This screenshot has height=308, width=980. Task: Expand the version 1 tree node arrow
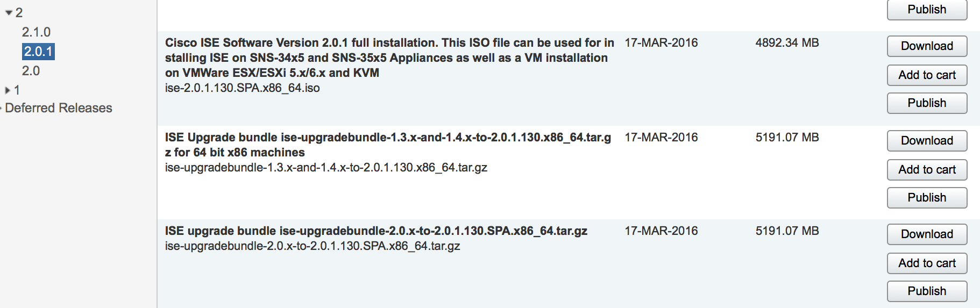click(x=8, y=90)
